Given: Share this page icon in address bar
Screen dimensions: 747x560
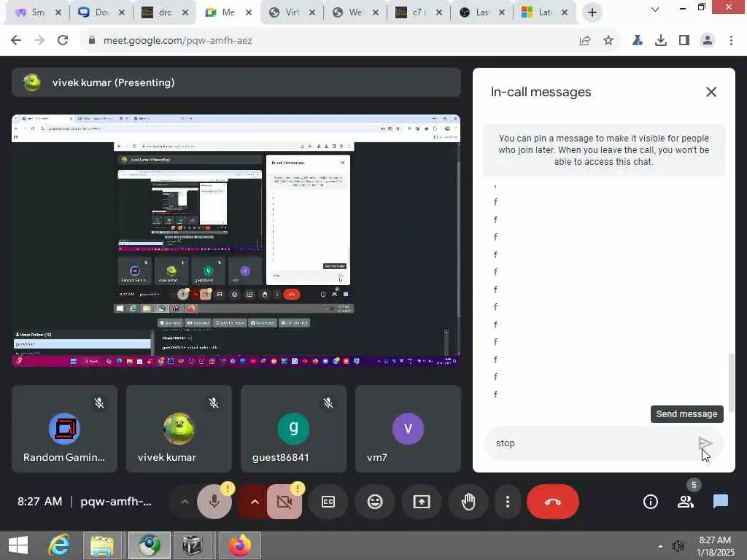Looking at the screenshot, I should 585,41.
